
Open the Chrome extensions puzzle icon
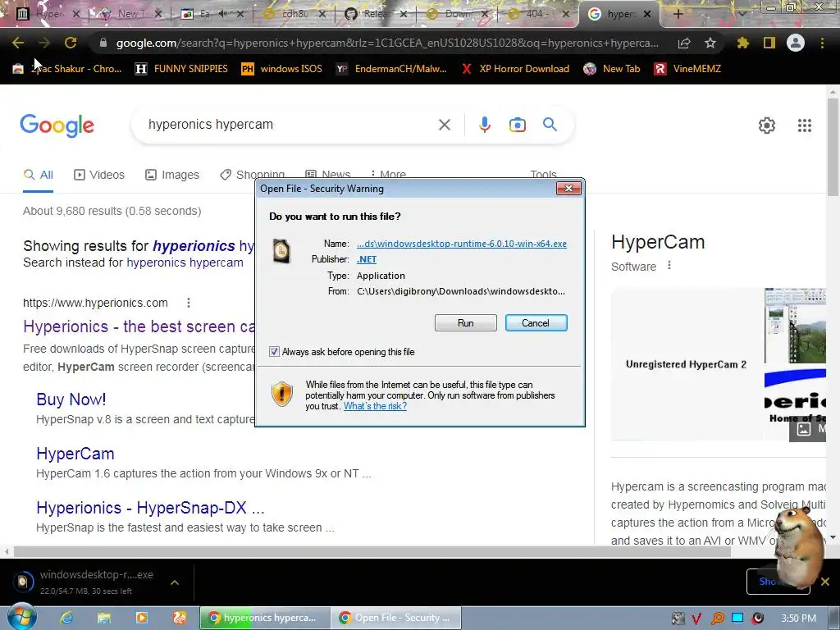pyautogui.click(x=742, y=43)
